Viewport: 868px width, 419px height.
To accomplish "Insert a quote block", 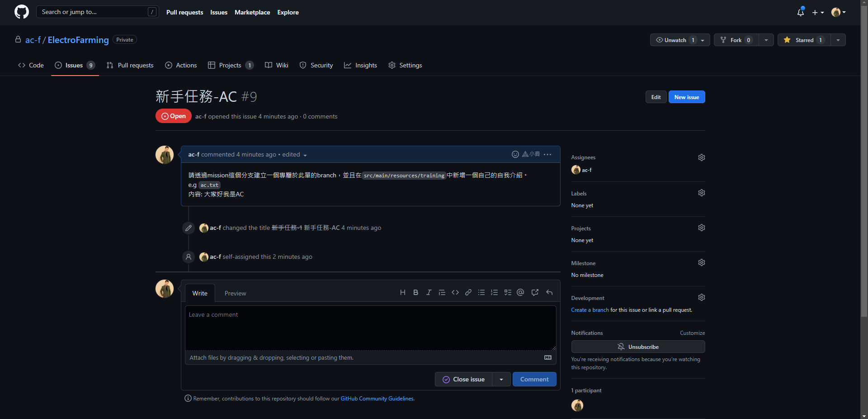I will [442, 292].
